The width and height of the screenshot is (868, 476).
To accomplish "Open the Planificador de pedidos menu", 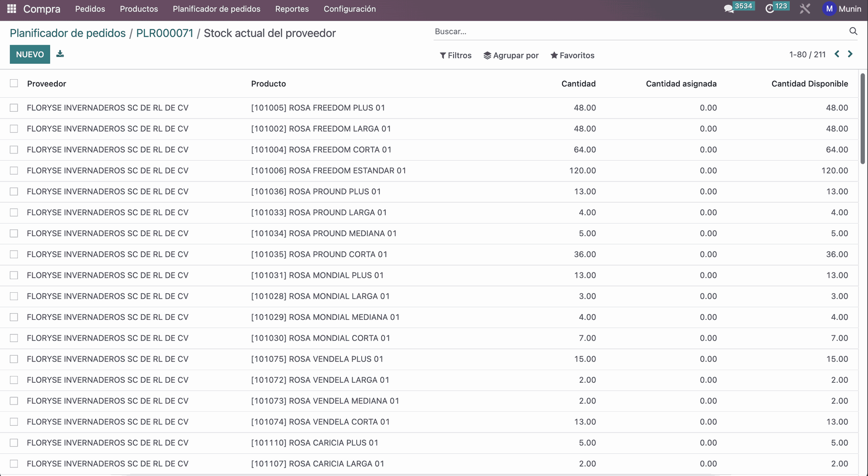I will 217,9.
